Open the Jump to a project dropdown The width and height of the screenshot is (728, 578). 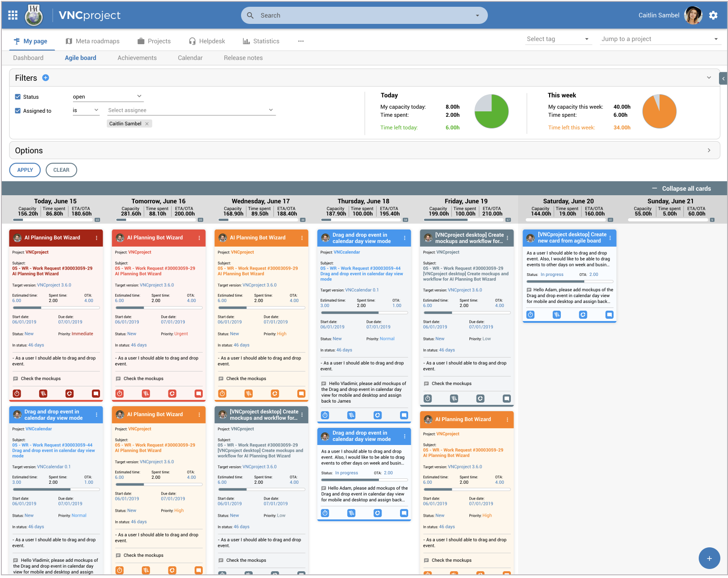pos(660,39)
